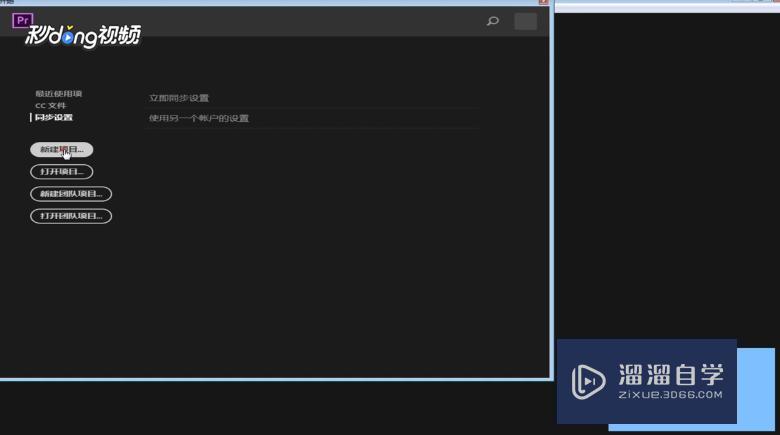Close the start window via red X
This screenshot has height=435, width=780.
[543, 2]
